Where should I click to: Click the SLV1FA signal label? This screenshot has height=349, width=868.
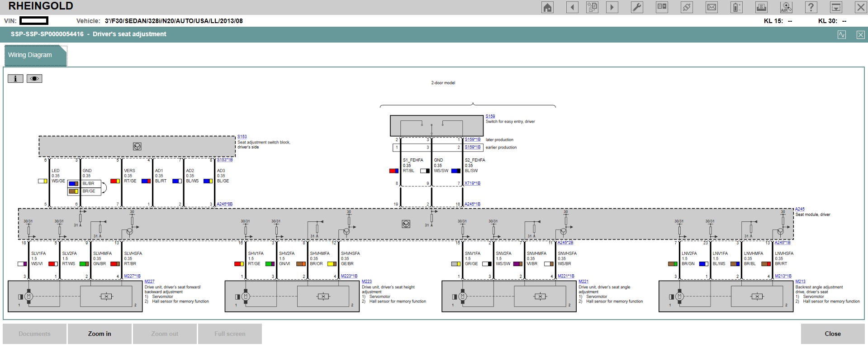coord(38,253)
